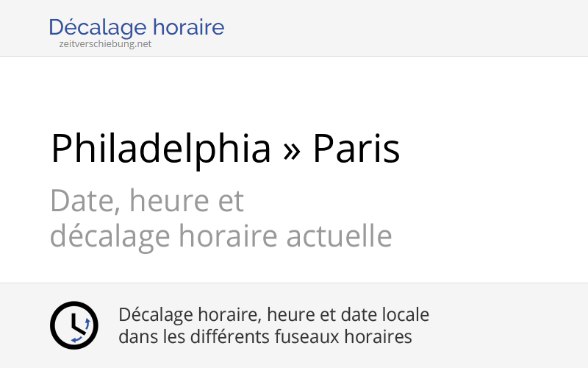Click the "Date, heure et" subtitle line
Viewport: 588px width, 368px height.
(x=147, y=200)
